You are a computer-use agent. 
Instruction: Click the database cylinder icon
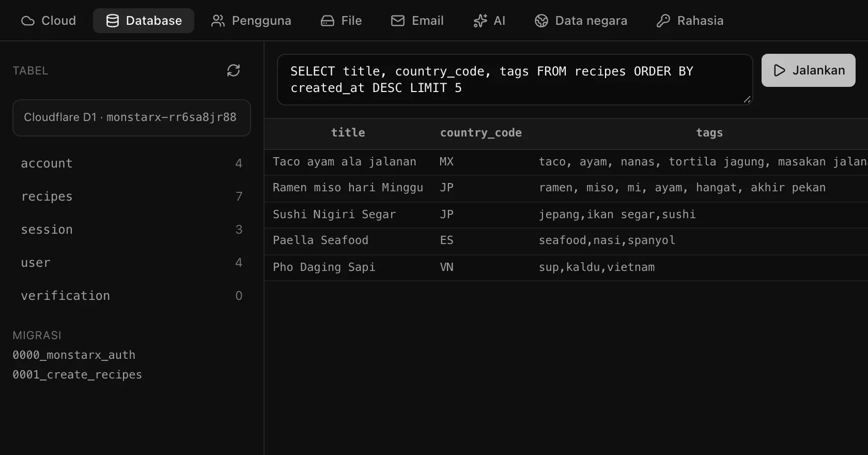pos(113,21)
